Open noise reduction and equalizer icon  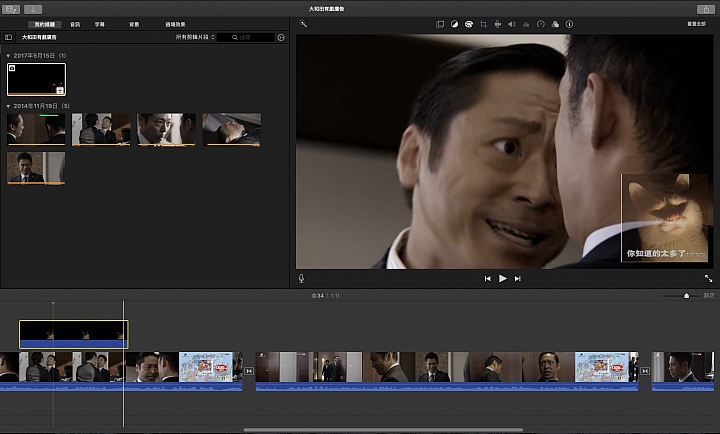526,24
